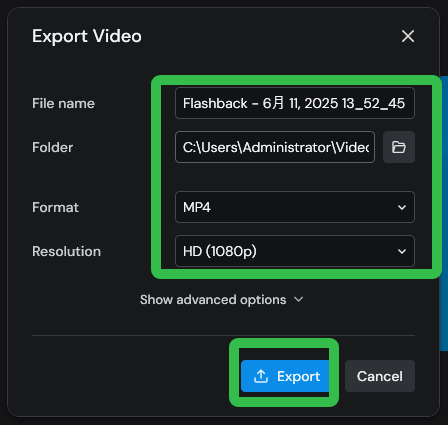
Task: Close the Export Video dialog
Action: (x=408, y=36)
